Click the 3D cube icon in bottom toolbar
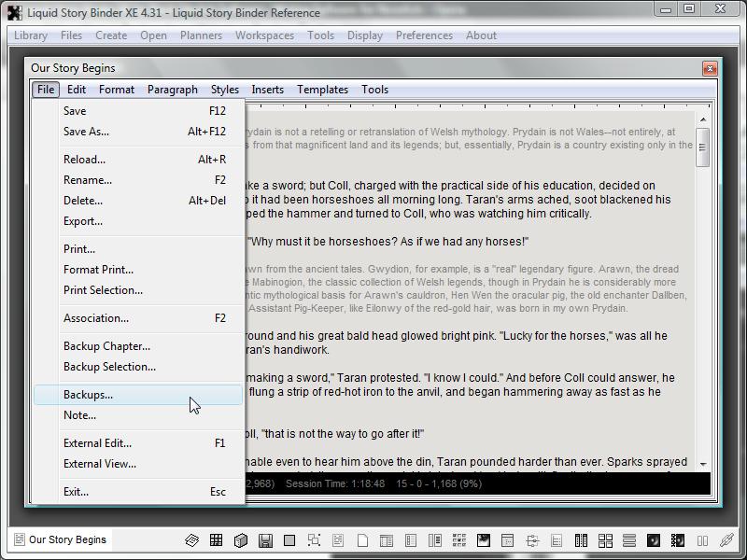The image size is (747, 560). (241, 540)
